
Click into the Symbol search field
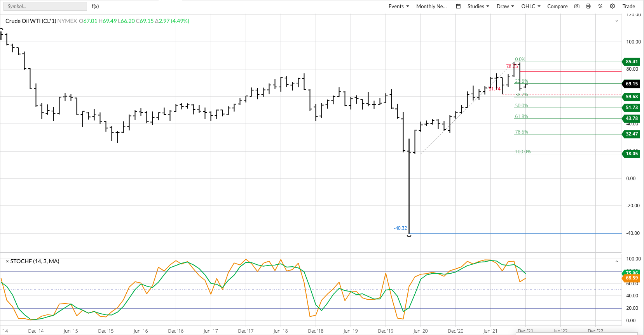point(45,6)
